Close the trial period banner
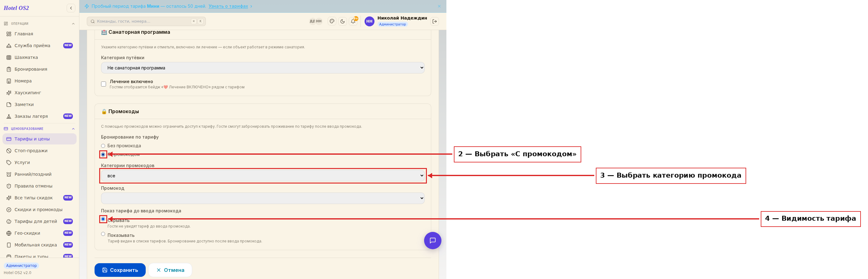This screenshot has width=868, height=279. click(x=439, y=6)
